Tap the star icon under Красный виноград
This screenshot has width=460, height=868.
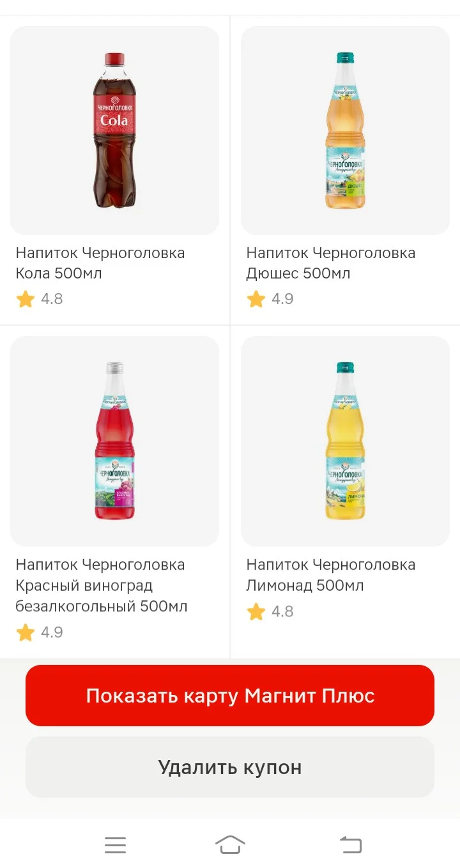coord(25,632)
